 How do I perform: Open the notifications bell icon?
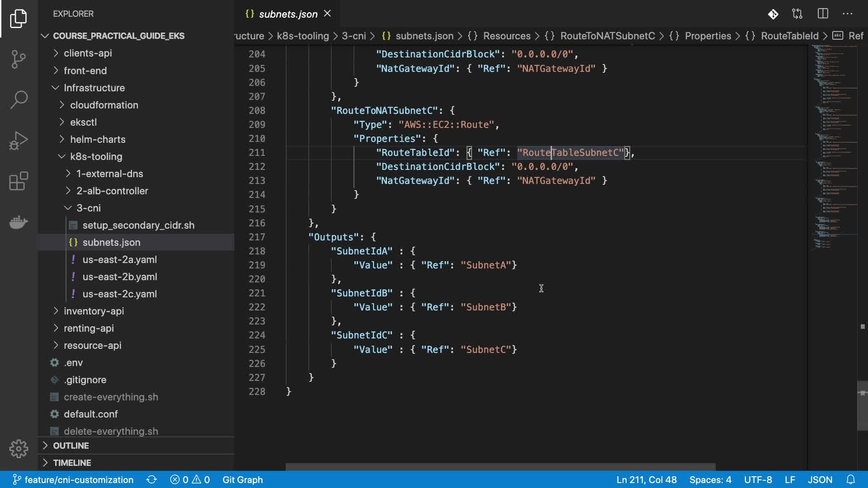(x=851, y=479)
